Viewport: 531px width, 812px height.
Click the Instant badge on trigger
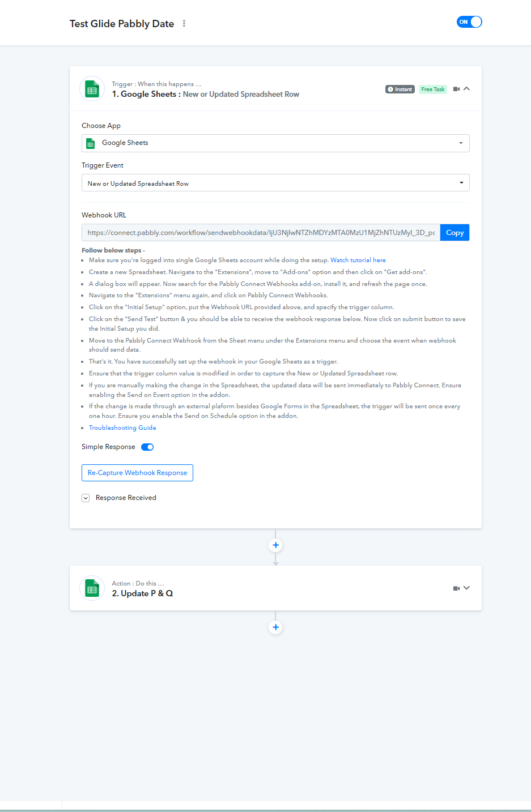click(x=400, y=89)
